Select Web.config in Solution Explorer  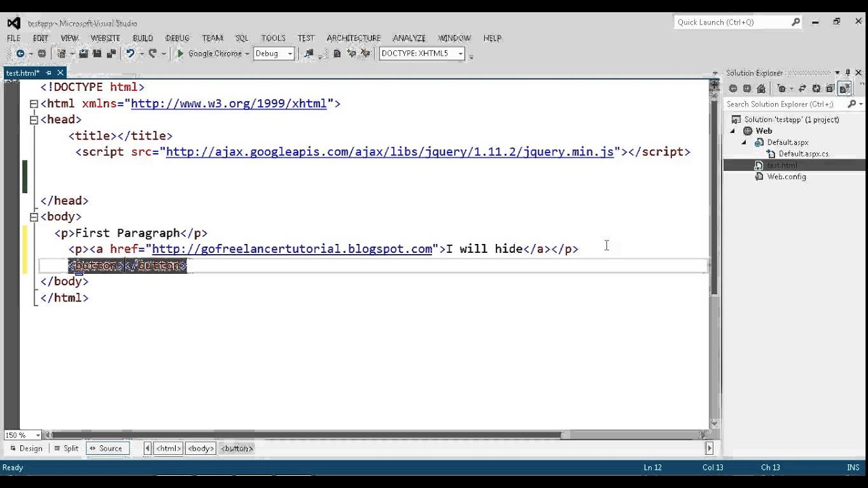tap(787, 177)
